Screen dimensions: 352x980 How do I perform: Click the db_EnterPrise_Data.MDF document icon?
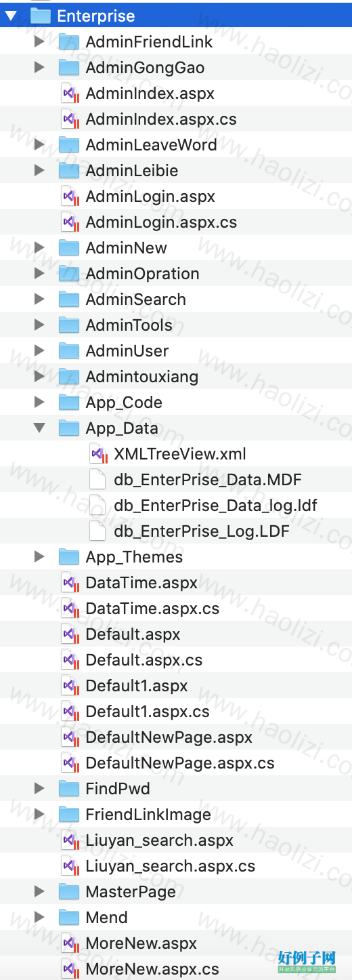click(98, 480)
